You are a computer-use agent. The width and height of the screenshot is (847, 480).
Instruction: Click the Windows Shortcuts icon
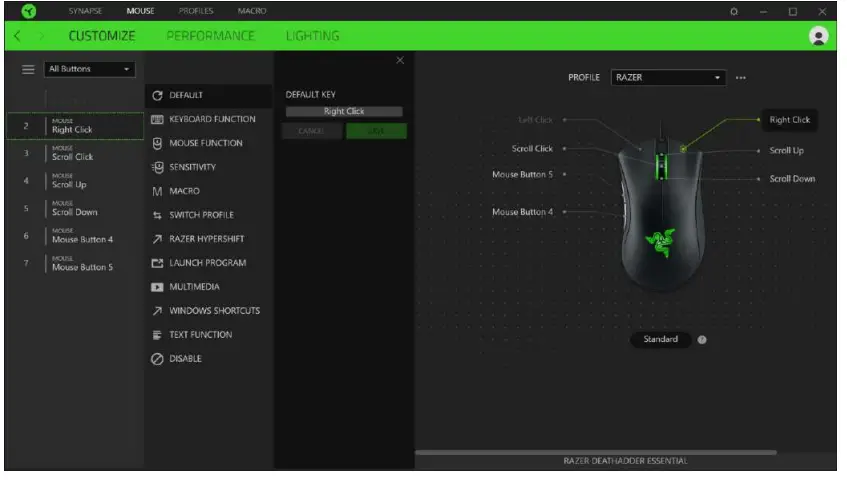157,311
